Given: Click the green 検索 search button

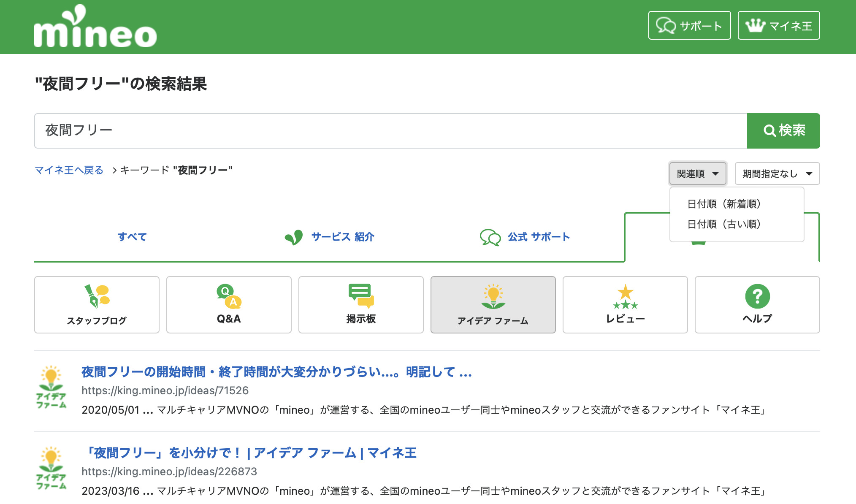Looking at the screenshot, I should coord(783,130).
